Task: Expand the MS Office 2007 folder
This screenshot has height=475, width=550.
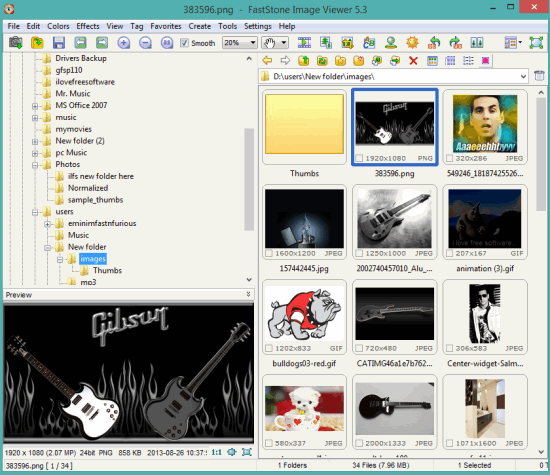Action: [35, 106]
